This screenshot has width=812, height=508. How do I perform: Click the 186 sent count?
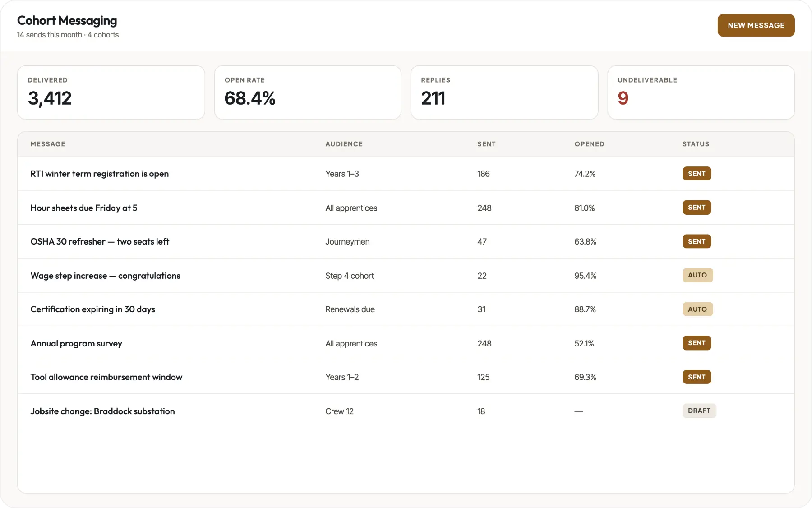coord(484,174)
